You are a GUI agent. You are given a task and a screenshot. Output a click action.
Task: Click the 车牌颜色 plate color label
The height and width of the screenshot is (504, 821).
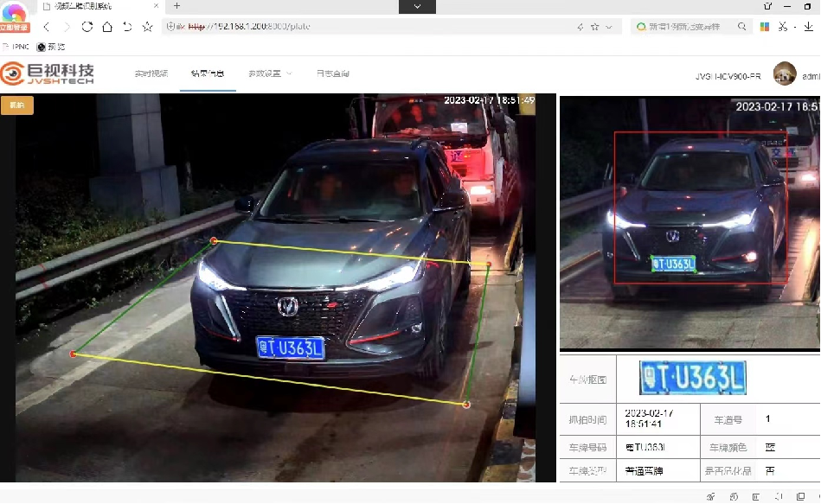point(728,448)
